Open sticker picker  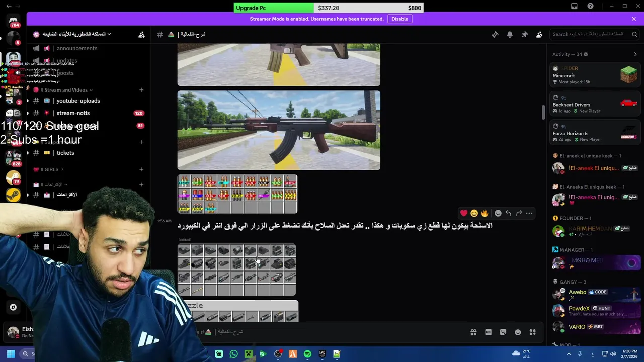point(503,332)
